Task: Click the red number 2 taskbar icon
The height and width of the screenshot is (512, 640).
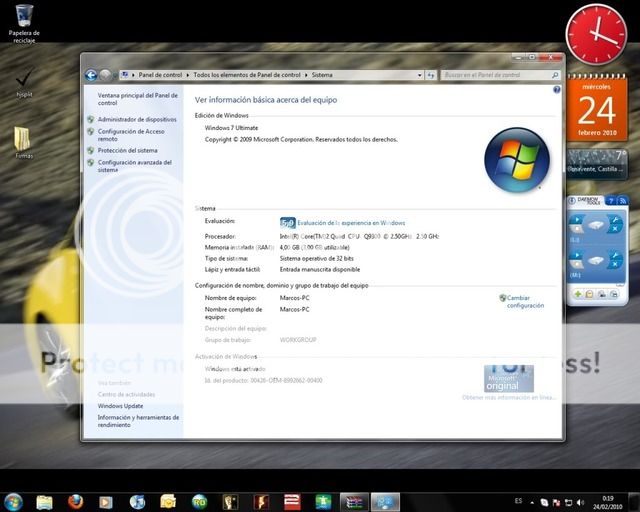Action: pyautogui.click(x=292, y=502)
